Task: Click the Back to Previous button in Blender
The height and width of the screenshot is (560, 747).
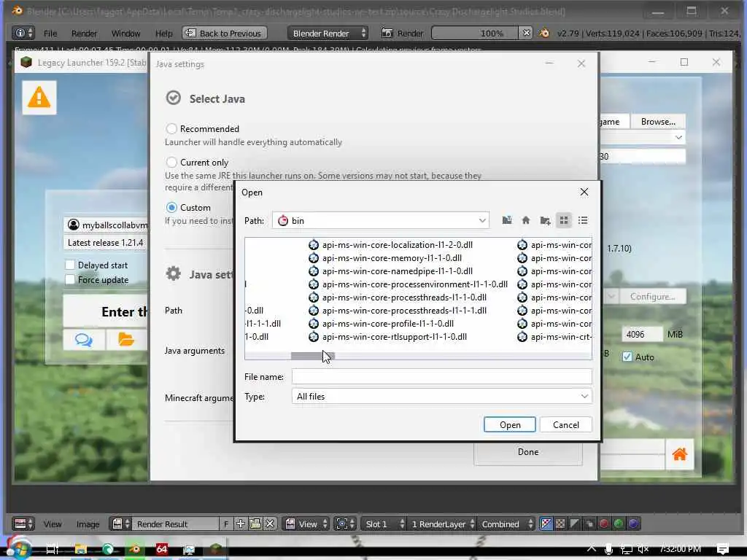Action: [x=225, y=33]
